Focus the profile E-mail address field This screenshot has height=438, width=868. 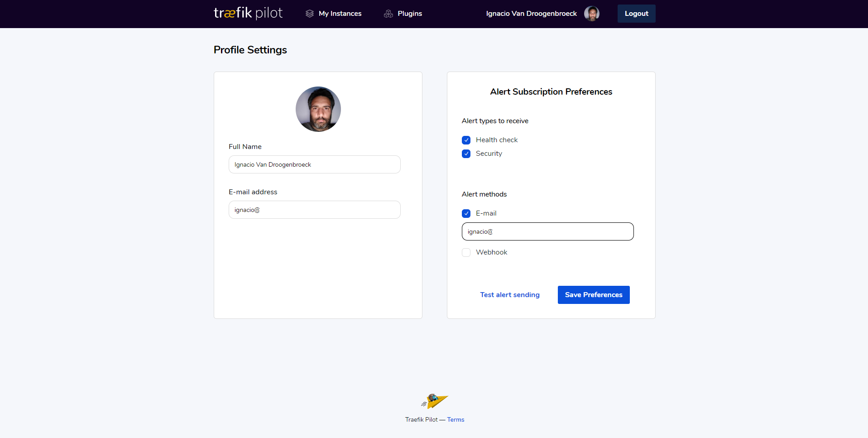(315, 210)
